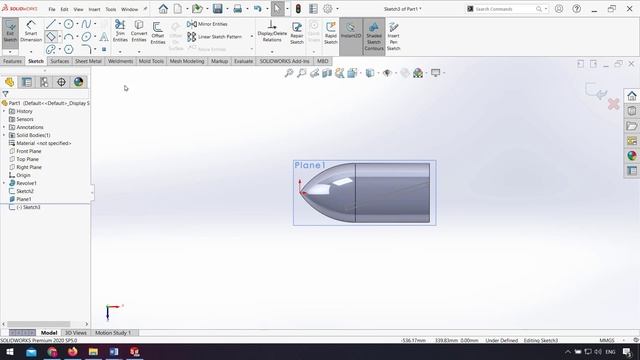640x360 pixels.
Task: Click Linear Sketch Pattern tool
Action: coord(214,37)
